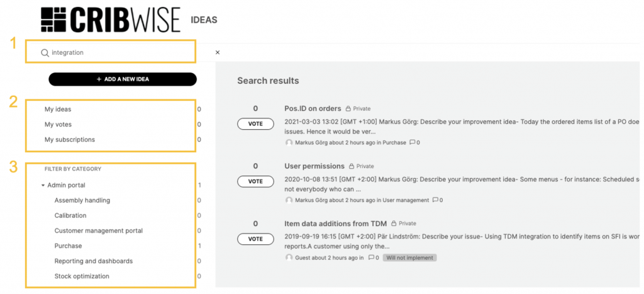Open My subscriptions

[x=70, y=140]
